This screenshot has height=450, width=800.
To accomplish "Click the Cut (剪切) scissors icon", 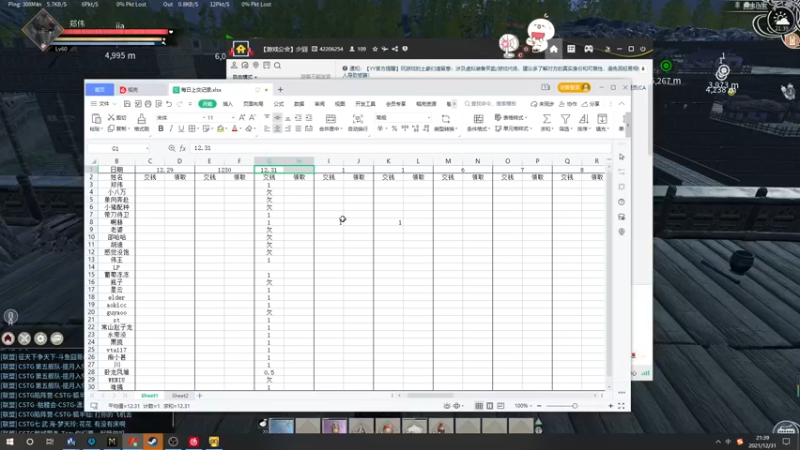I will pos(111,117).
